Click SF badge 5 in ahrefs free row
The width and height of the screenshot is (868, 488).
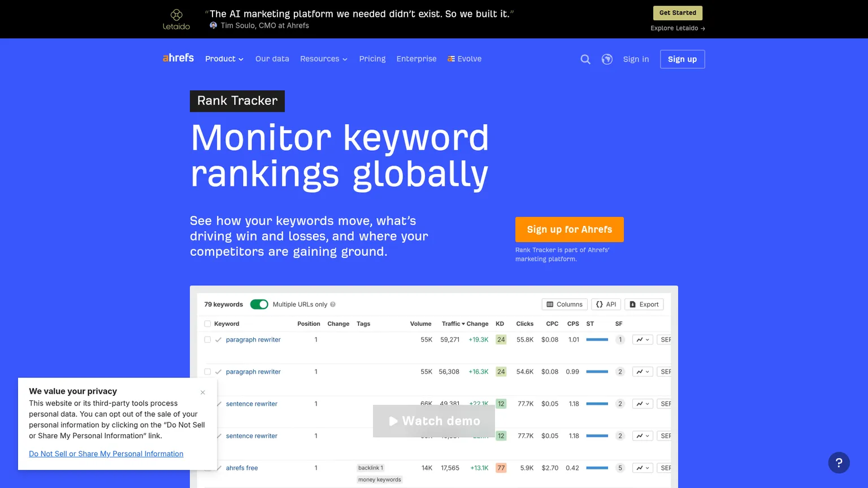point(620,468)
